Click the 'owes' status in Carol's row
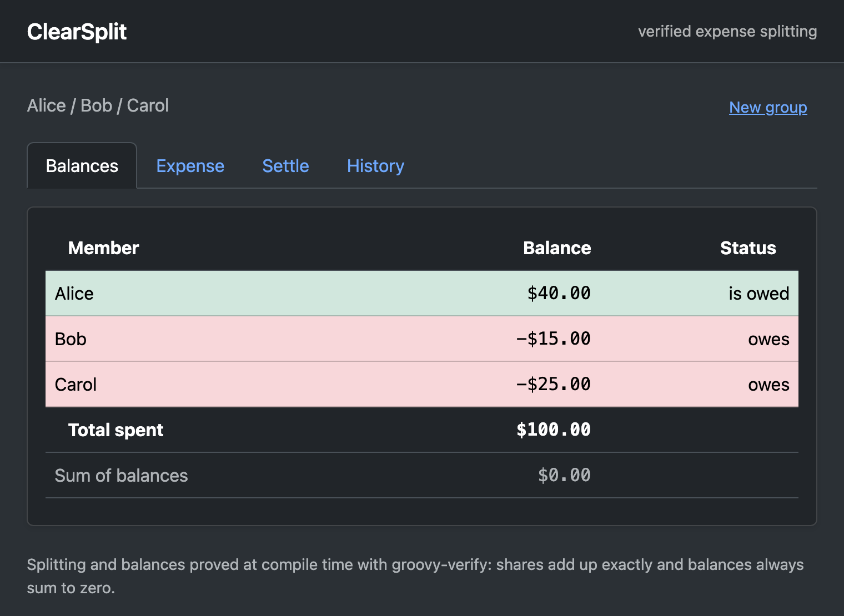The image size is (844, 616). click(x=768, y=385)
